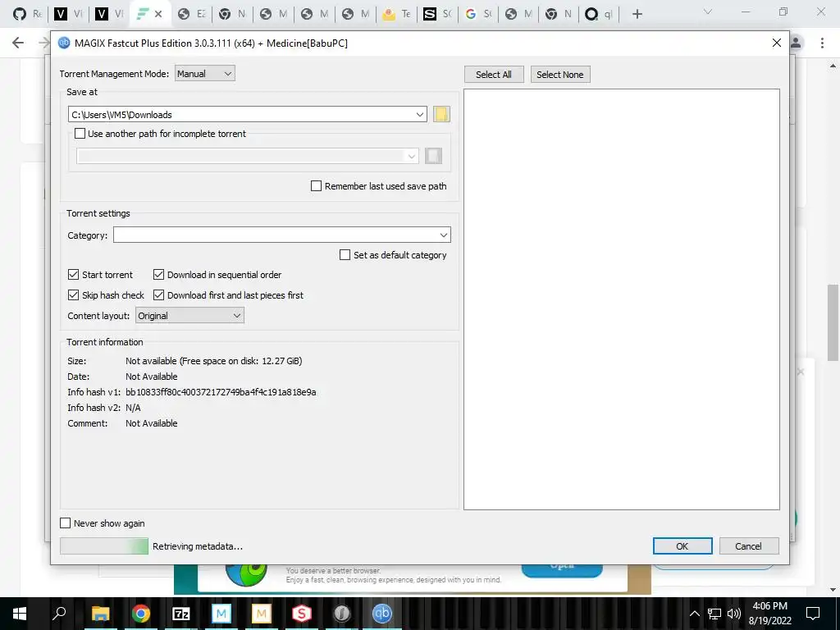Expand the save path dropdown list
Viewport: 840px width, 630px height.
(420, 114)
